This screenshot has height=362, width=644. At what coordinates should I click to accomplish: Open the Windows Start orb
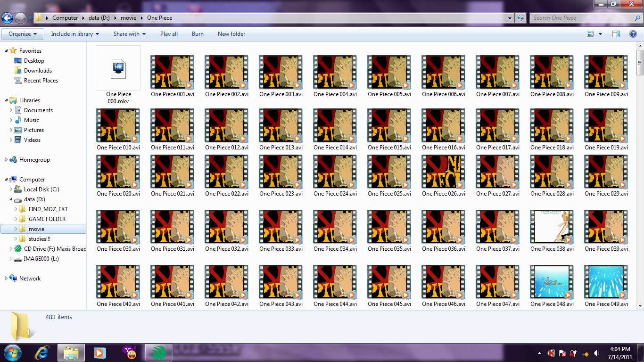(x=12, y=353)
